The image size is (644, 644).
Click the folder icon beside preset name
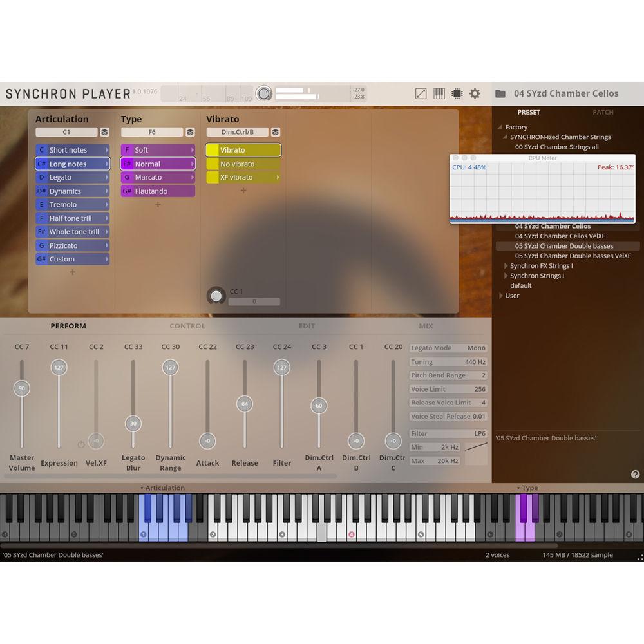click(x=500, y=94)
